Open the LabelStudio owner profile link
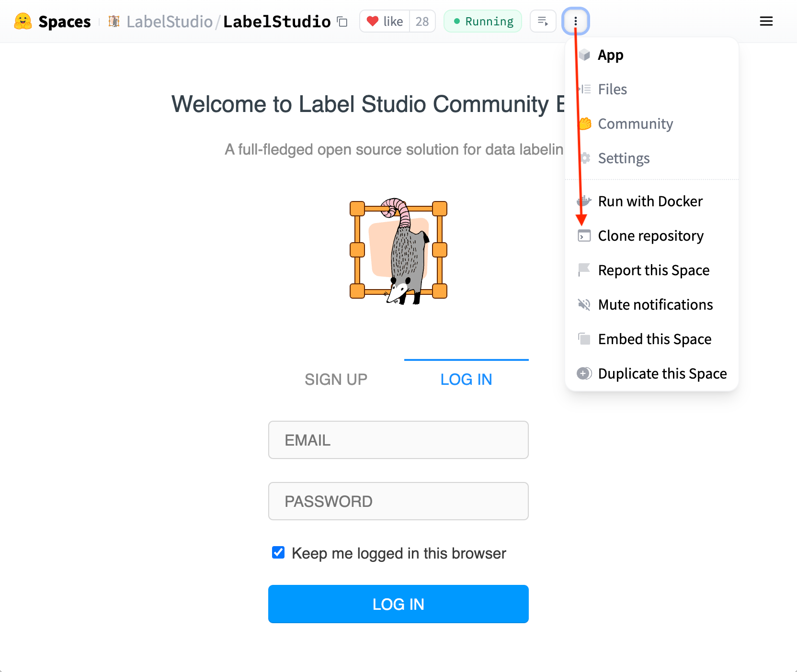 tap(170, 22)
